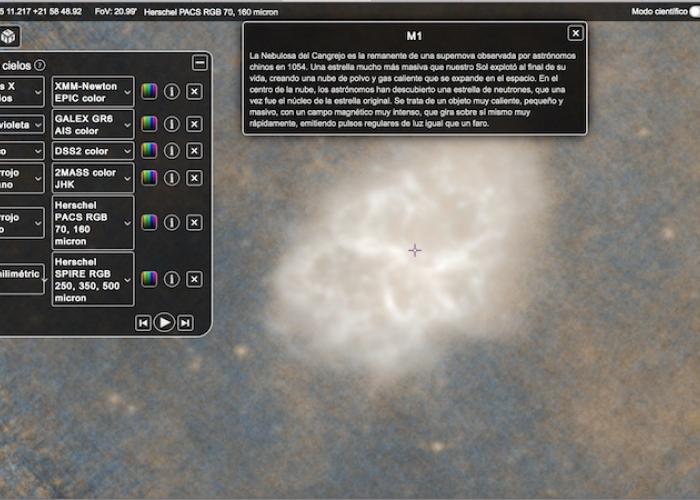Remove Herschel SPIRE RGB sky layer
The height and width of the screenshot is (500, 700).
[194, 279]
